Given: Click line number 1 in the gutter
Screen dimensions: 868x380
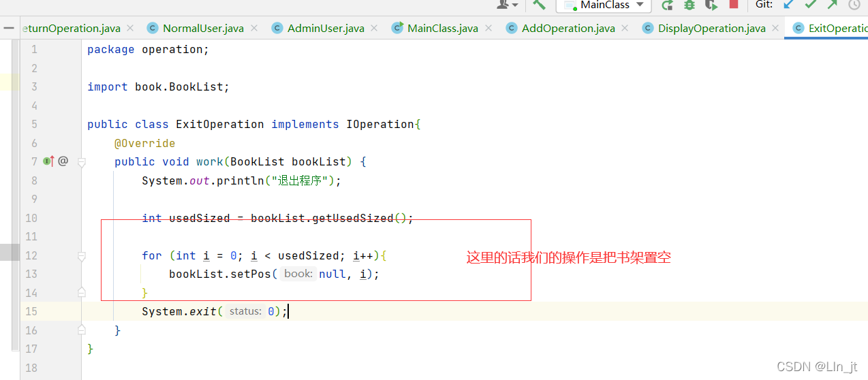Looking at the screenshot, I should pos(34,49).
